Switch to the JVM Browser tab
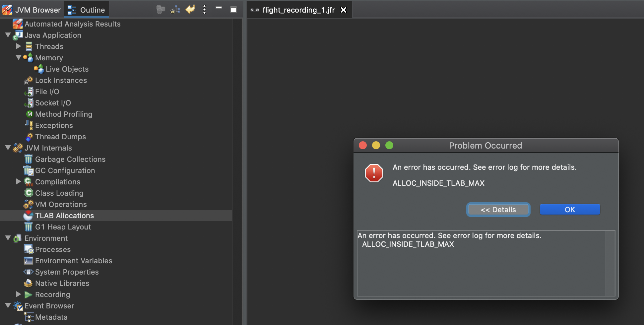Screen dimensions: 644x325 click(x=32, y=10)
